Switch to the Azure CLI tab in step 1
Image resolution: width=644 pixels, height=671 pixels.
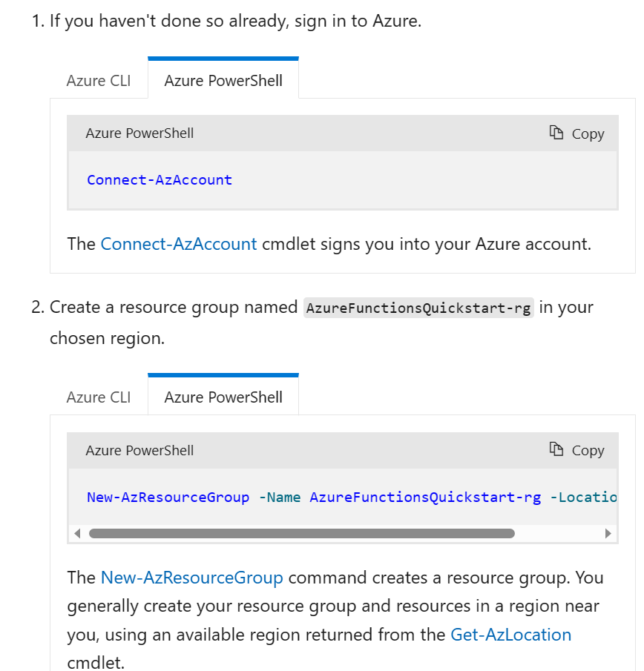(99, 79)
